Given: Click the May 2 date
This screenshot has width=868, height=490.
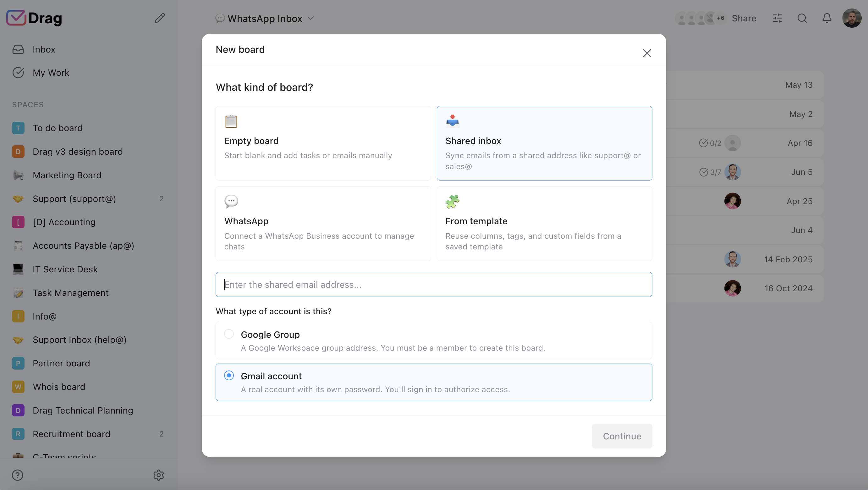Looking at the screenshot, I should tap(801, 114).
